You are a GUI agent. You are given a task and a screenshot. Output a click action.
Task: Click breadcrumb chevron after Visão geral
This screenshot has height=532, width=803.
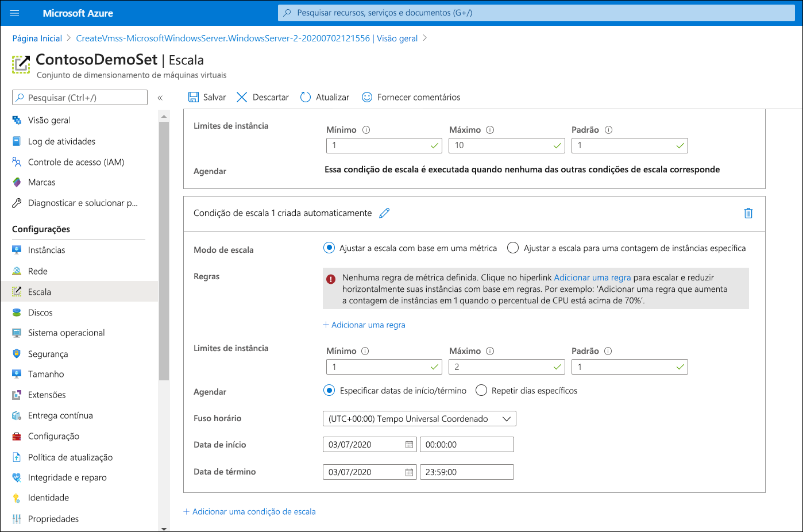click(x=424, y=38)
